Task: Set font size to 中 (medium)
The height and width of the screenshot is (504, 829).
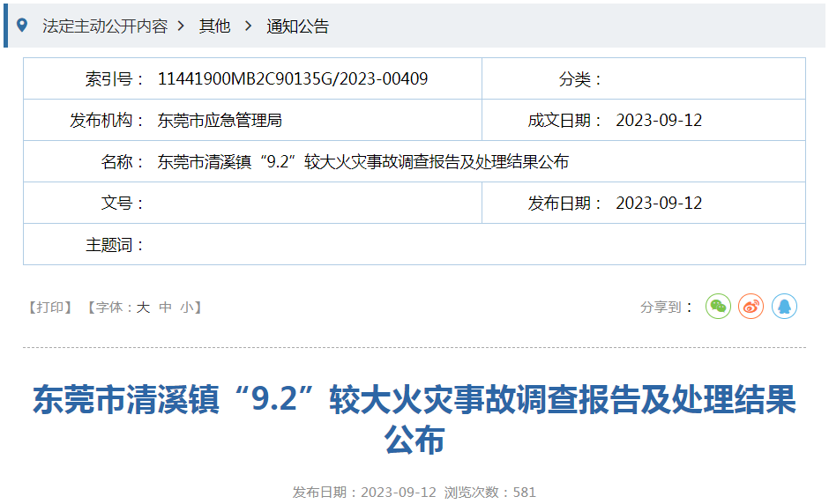Action: coord(165,308)
